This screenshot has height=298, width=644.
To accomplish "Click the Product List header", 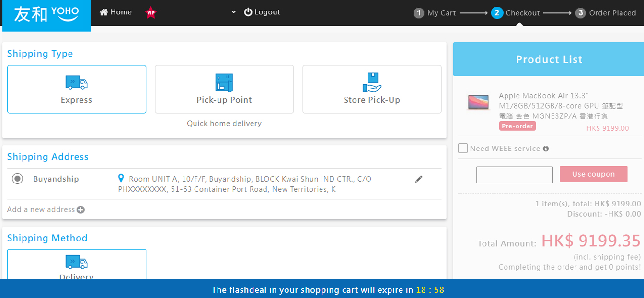I will coord(549,59).
